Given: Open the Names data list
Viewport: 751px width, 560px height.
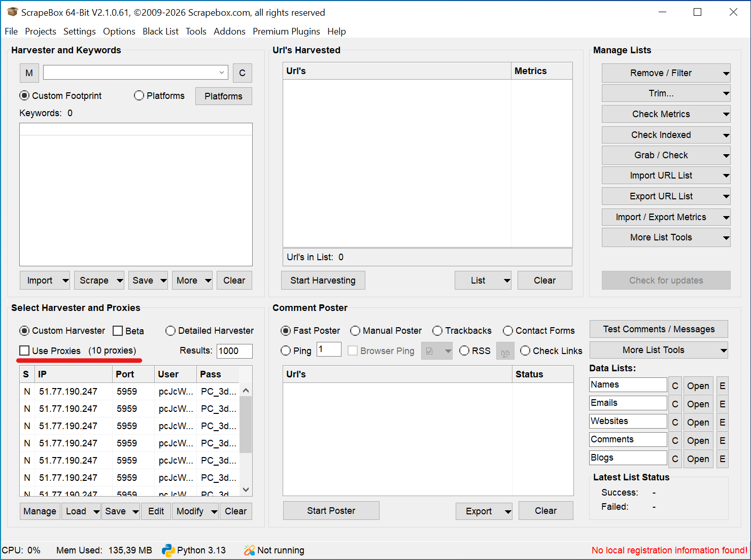Looking at the screenshot, I should pyautogui.click(x=698, y=386).
